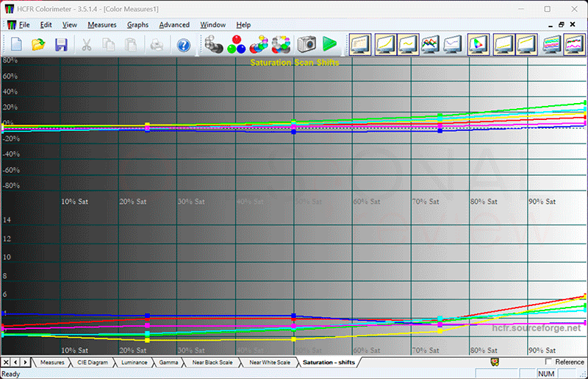Open the File menu
588x379 pixels.
click(x=24, y=25)
